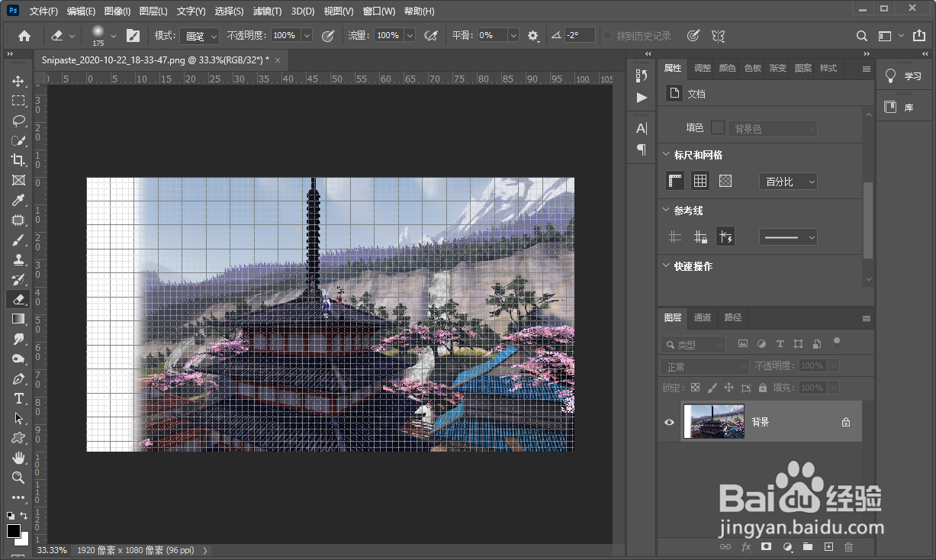
Task: Click the delete layer trash icon
Action: (x=848, y=547)
